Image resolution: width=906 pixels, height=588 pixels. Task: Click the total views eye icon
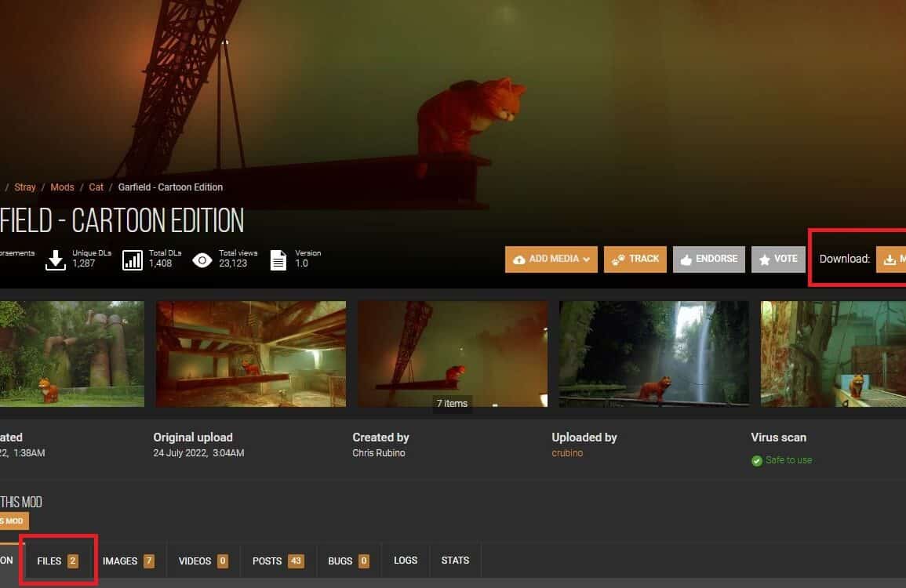(202, 260)
